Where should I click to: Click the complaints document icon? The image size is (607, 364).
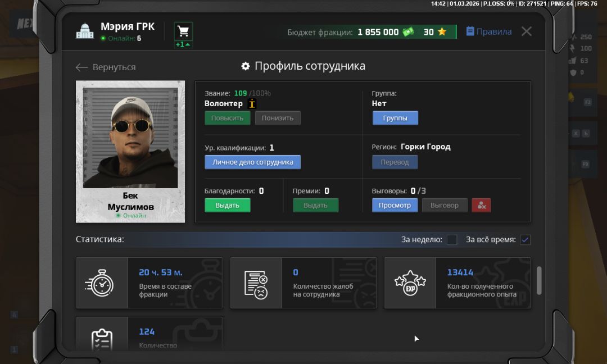pos(256,283)
